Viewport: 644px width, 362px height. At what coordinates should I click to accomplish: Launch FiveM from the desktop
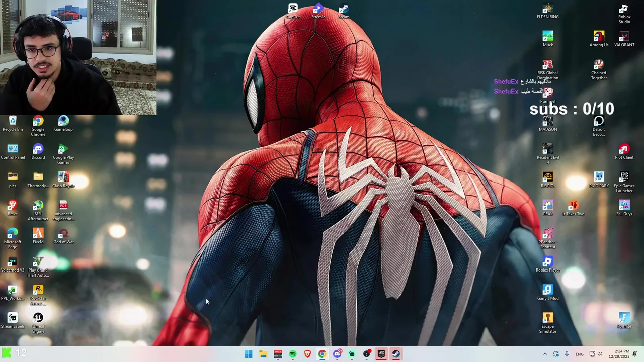pyautogui.click(x=38, y=236)
